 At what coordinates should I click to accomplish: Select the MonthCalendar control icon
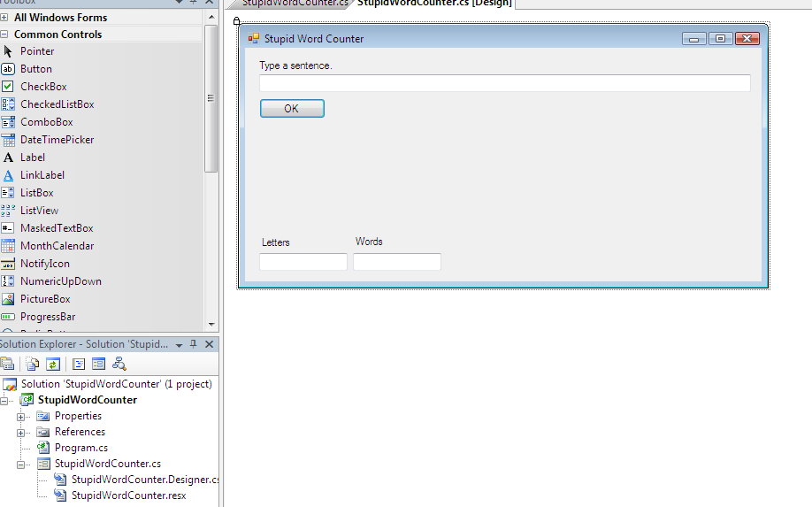click(x=8, y=246)
